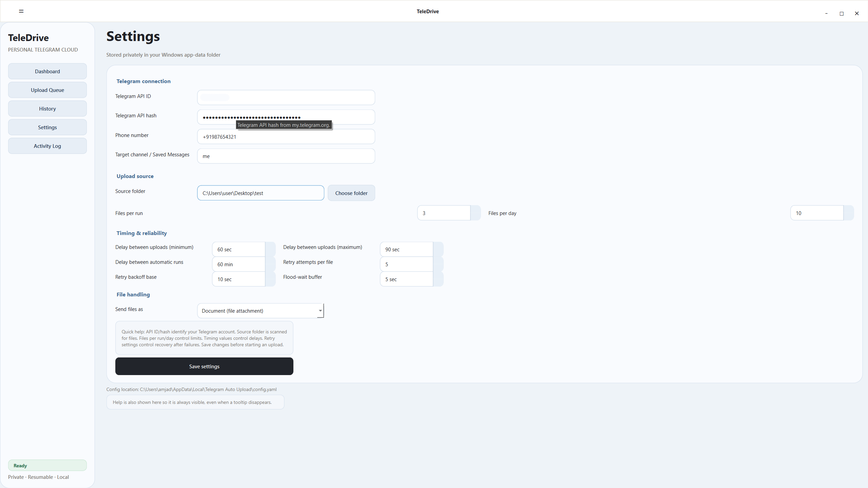Click the 'Target channel / Saved Messages' label

152,155
